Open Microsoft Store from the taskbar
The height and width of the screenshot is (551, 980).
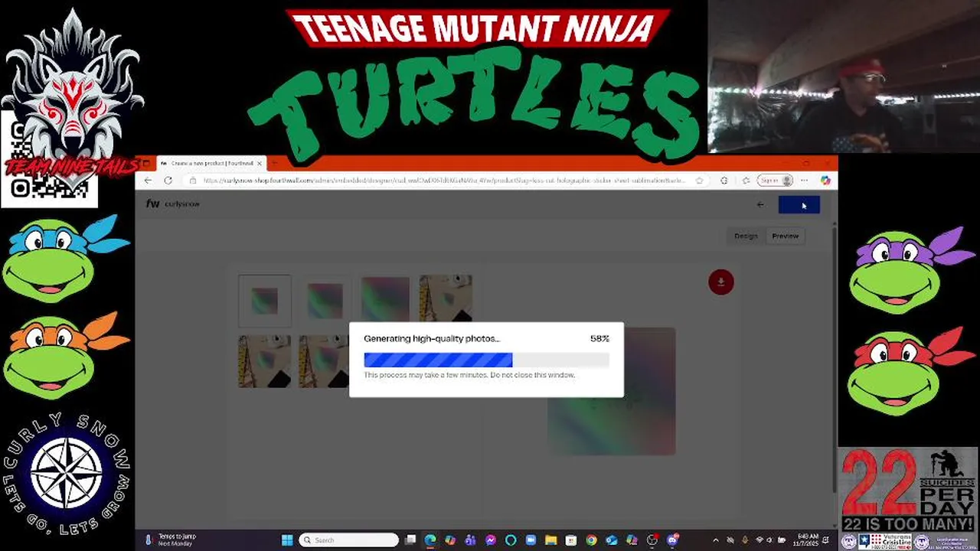(x=571, y=540)
